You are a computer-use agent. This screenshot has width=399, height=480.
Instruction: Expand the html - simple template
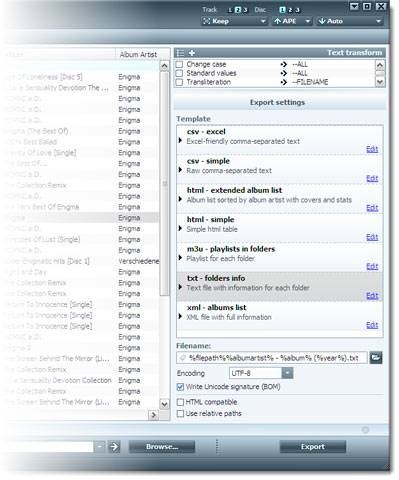click(x=180, y=229)
